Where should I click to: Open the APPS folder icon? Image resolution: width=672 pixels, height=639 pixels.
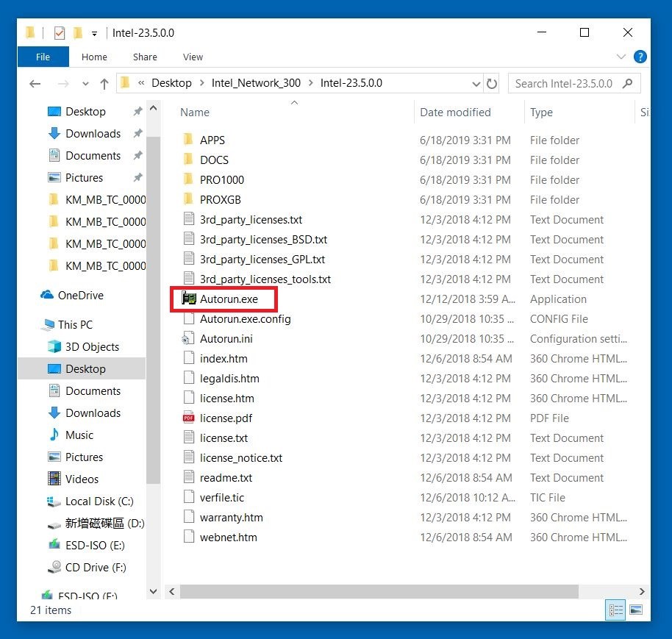pyautogui.click(x=189, y=140)
